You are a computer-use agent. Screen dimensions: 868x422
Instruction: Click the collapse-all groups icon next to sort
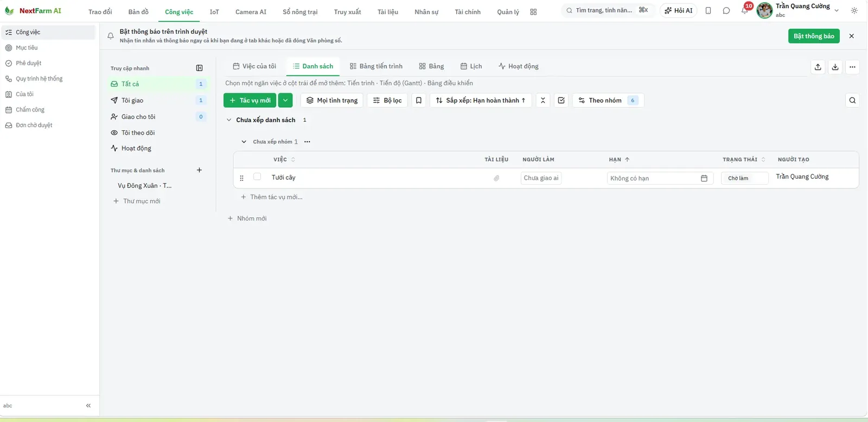[543, 100]
